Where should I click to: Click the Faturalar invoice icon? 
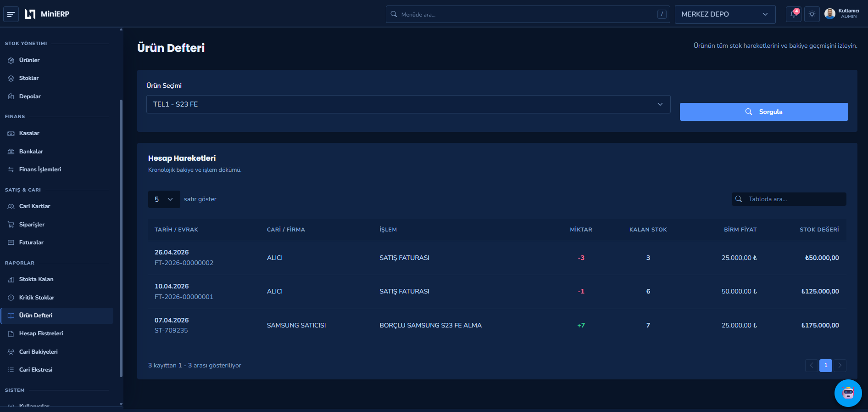11,243
